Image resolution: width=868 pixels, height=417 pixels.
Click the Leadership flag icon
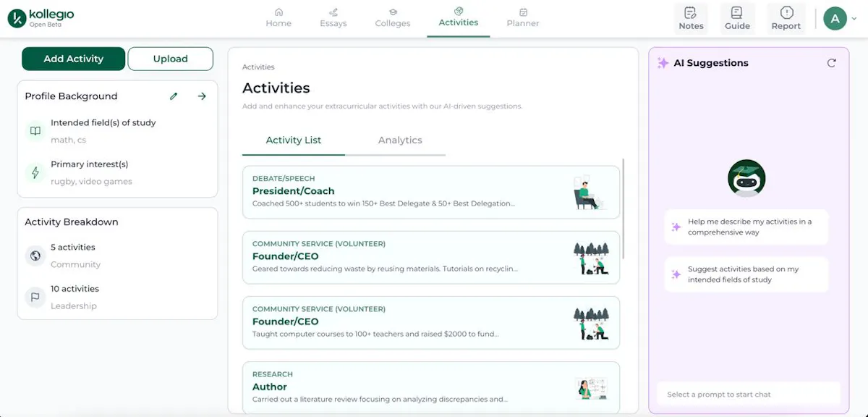pos(35,297)
